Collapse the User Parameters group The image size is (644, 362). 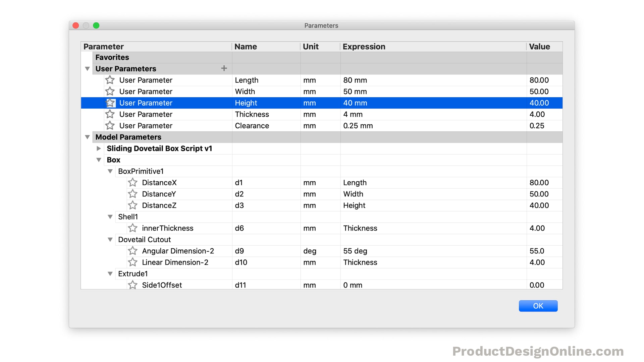tap(87, 69)
